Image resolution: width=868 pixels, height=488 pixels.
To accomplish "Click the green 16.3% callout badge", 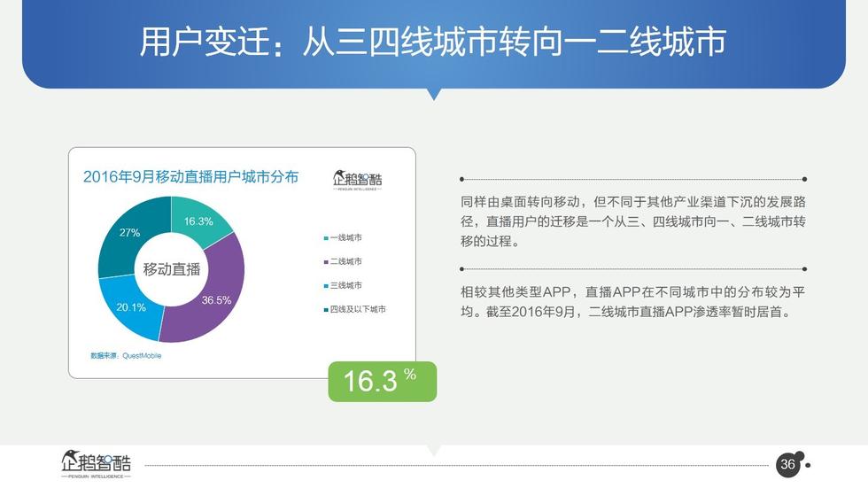I will point(383,381).
